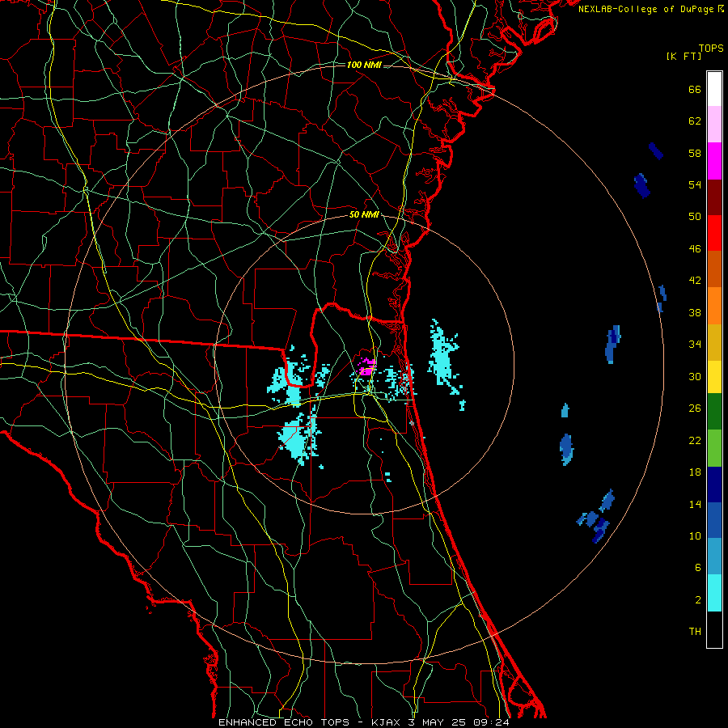
Task: Click the 38 scale label
Action: [x=695, y=312]
